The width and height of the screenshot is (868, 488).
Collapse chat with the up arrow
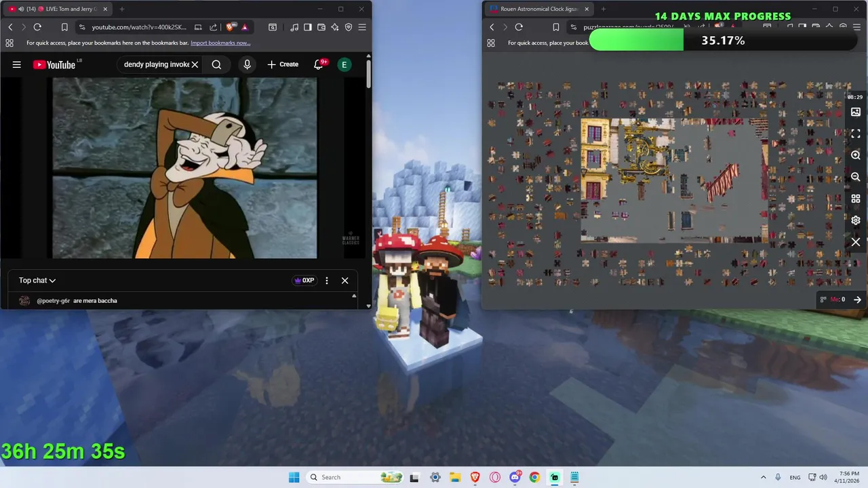[x=353, y=296]
